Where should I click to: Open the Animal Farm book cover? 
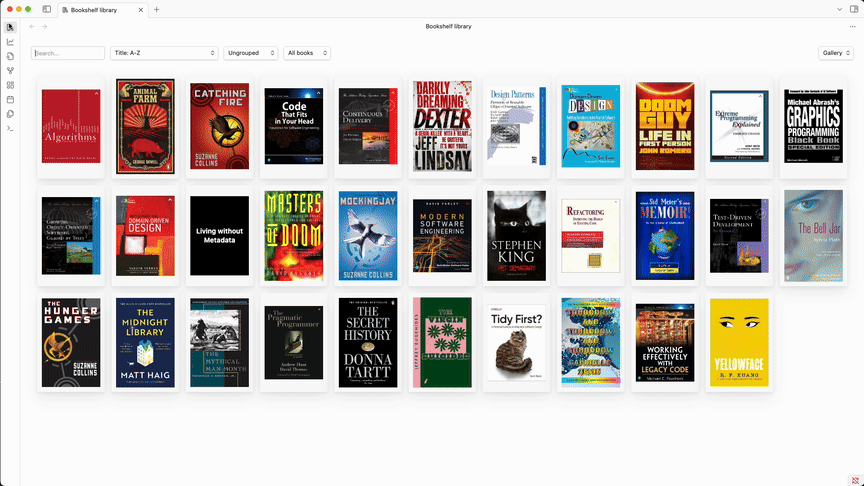pyautogui.click(x=145, y=126)
